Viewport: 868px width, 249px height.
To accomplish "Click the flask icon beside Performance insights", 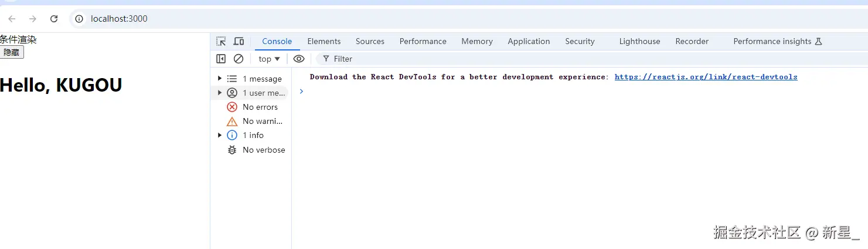I will [819, 41].
